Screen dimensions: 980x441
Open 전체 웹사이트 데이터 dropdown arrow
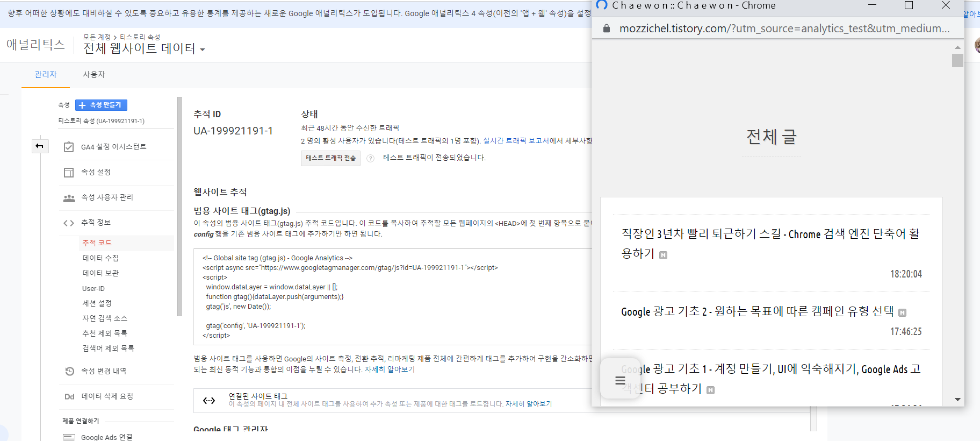tap(203, 50)
